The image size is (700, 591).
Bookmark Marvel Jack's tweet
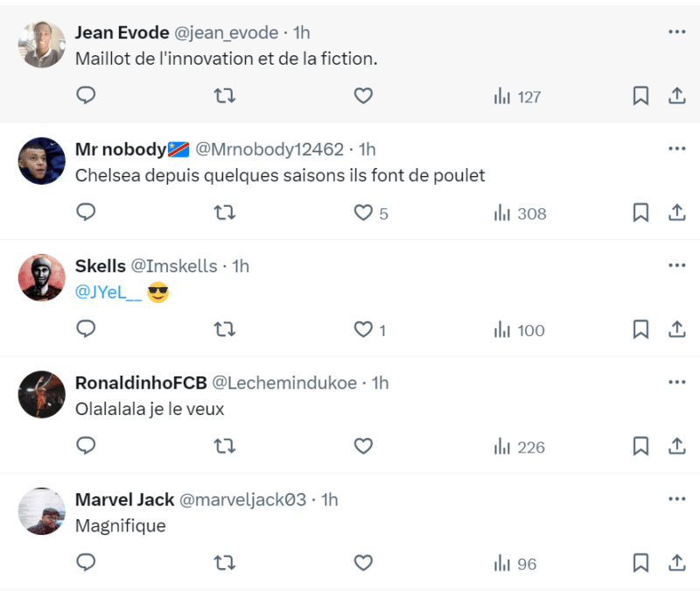coord(640,564)
